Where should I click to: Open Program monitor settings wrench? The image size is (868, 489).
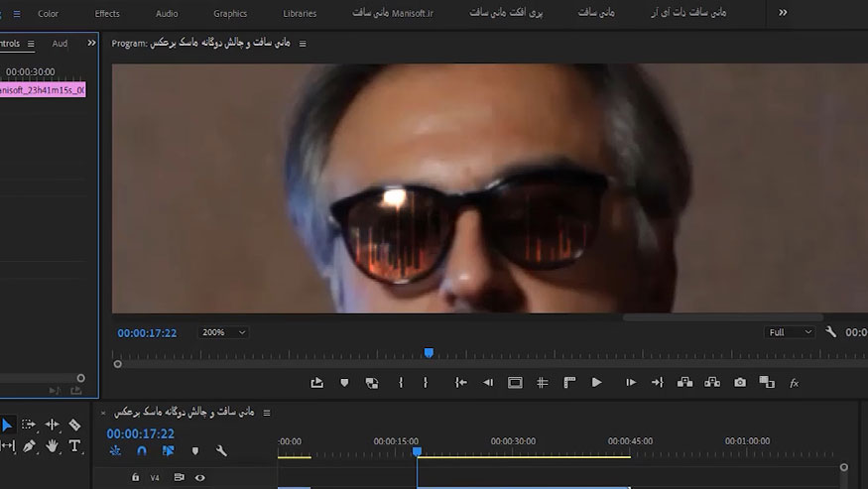[x=830, y=331]
